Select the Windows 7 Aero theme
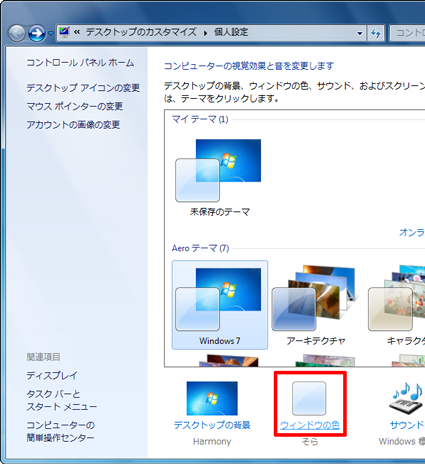The height and width of the screenshot is (464, 425). pos(220,305)
